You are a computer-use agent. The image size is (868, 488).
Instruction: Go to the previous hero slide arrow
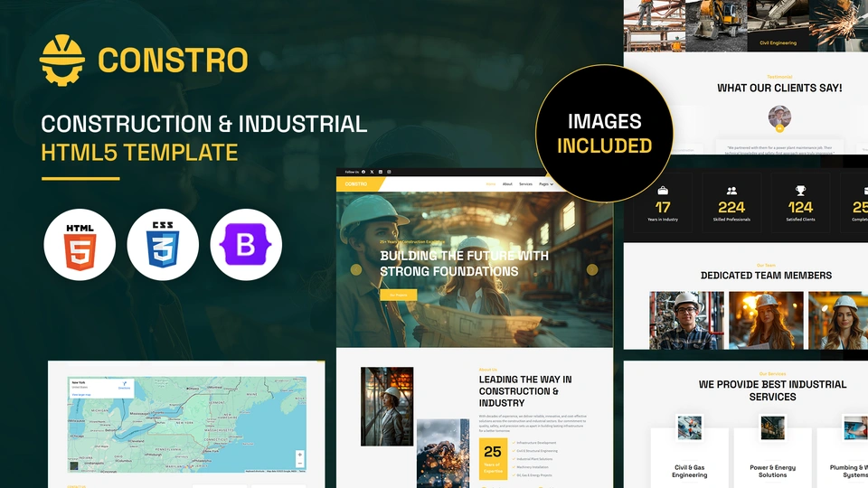click(356, 269)
